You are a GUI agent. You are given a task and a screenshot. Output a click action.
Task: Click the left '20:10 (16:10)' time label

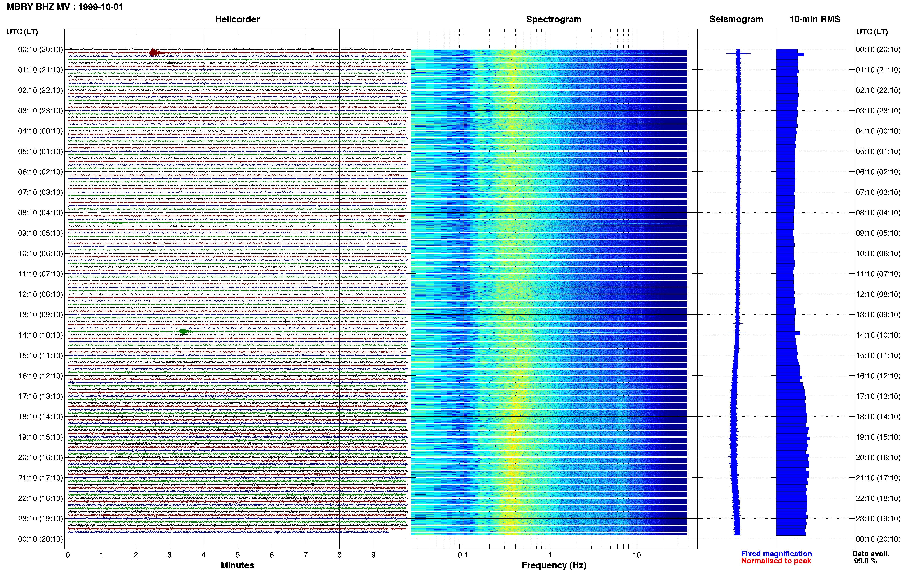click(x=41, y=457)
